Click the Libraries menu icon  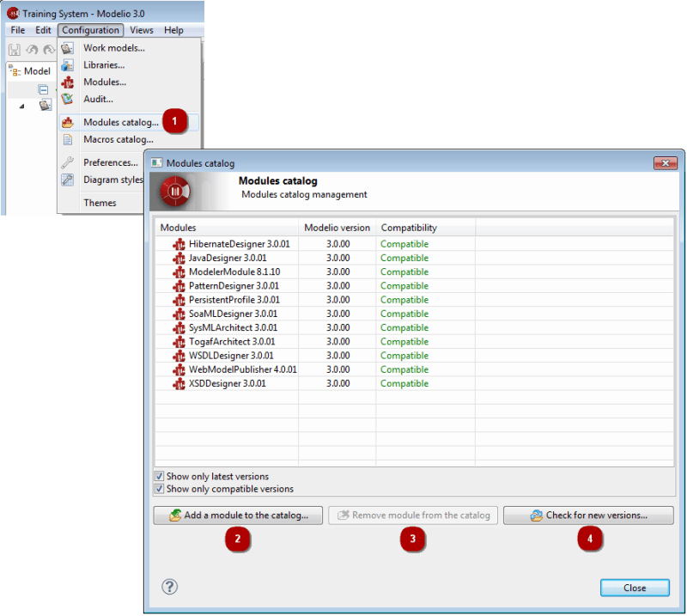(x=68, y=65)
